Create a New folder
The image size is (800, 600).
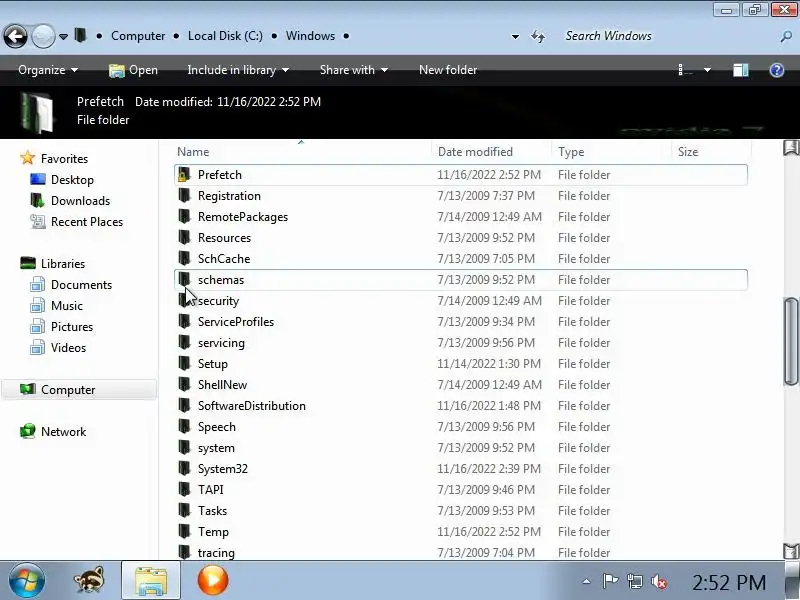click(x=448, y=70)
